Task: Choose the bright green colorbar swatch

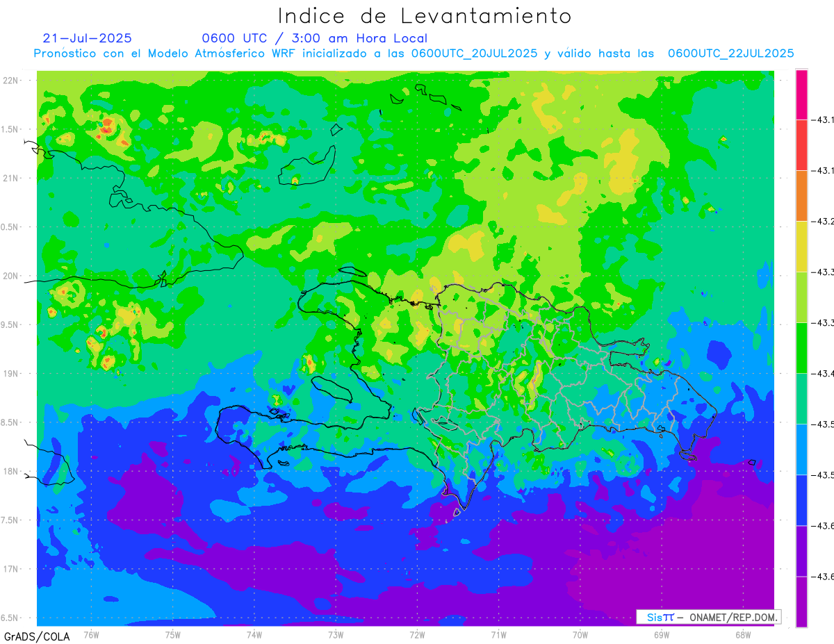Action: (x=801, y=348)
